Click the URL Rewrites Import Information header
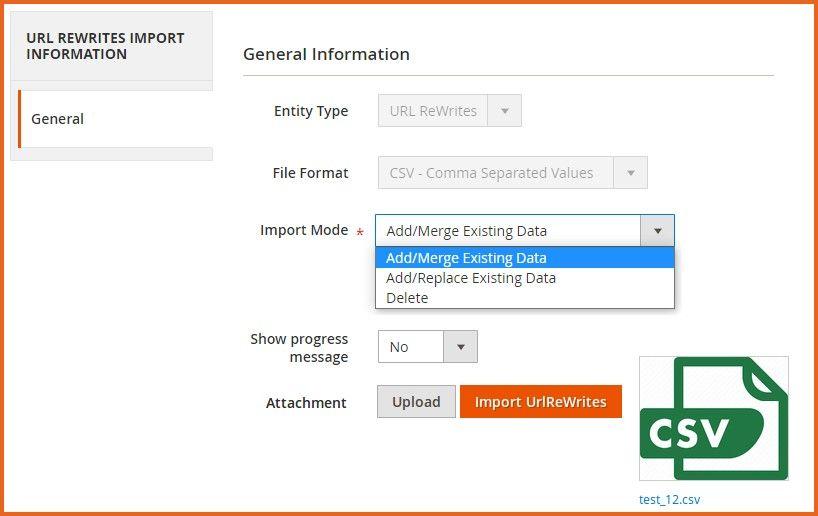The height and width of the screenshot is (516, 818). [x=106, y=46]
